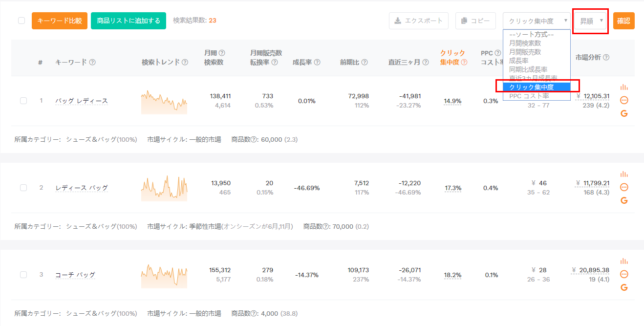Viewport: 644px width, 326px height.
Task: Click help icon next to 検索トレンド header
Action: click(x=184, y=62)
